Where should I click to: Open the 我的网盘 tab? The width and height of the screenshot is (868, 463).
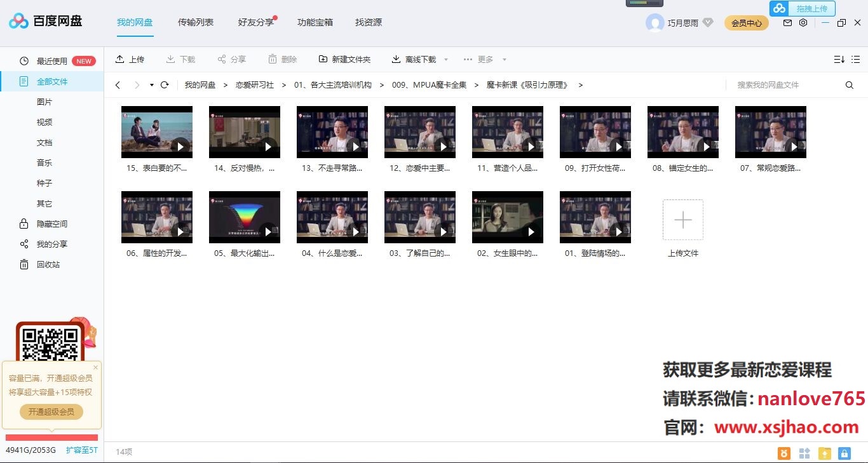[135, 22]
